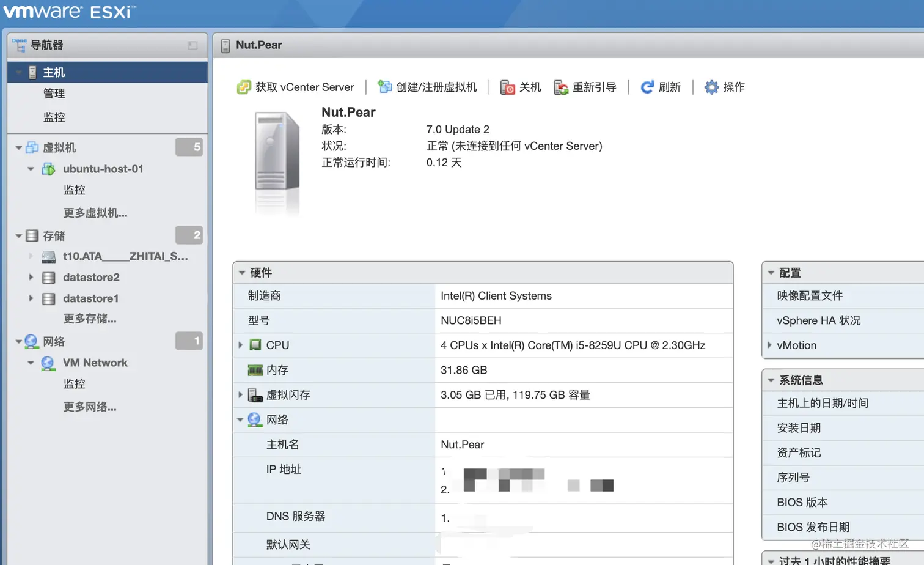Select the VM Network globe icon

pyautogui.click(x=48, y=363)
